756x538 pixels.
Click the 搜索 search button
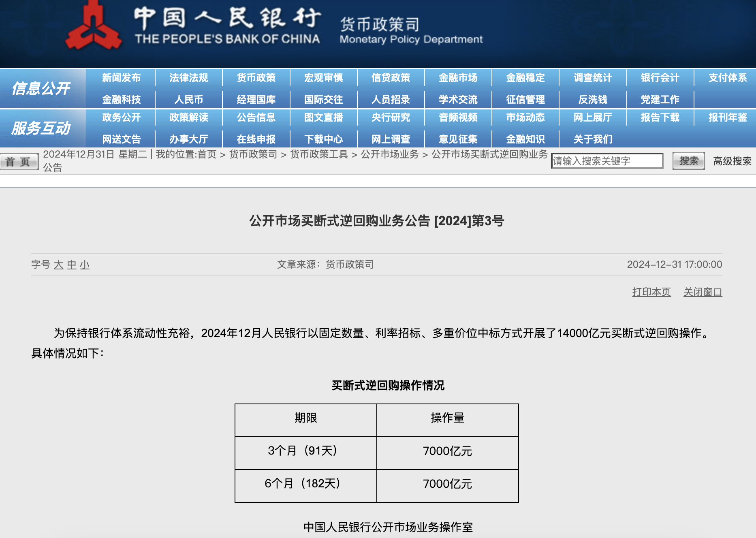click(x=688, y=161)
